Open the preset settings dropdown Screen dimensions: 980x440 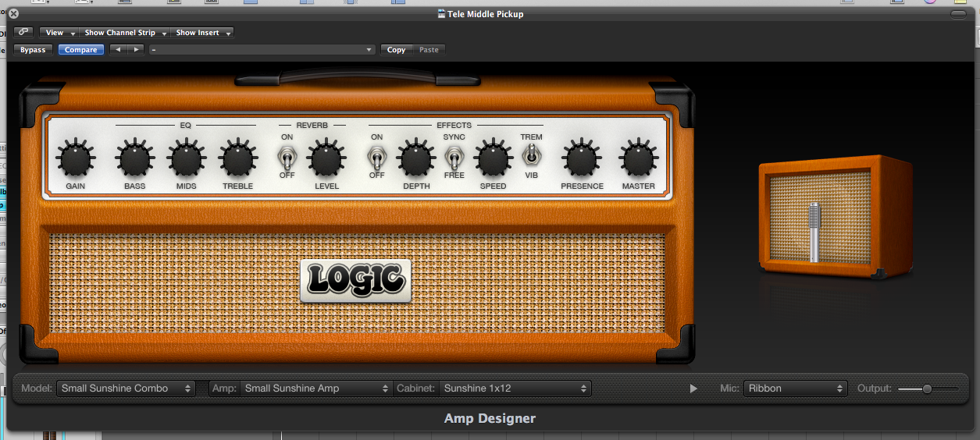(262, 49)
